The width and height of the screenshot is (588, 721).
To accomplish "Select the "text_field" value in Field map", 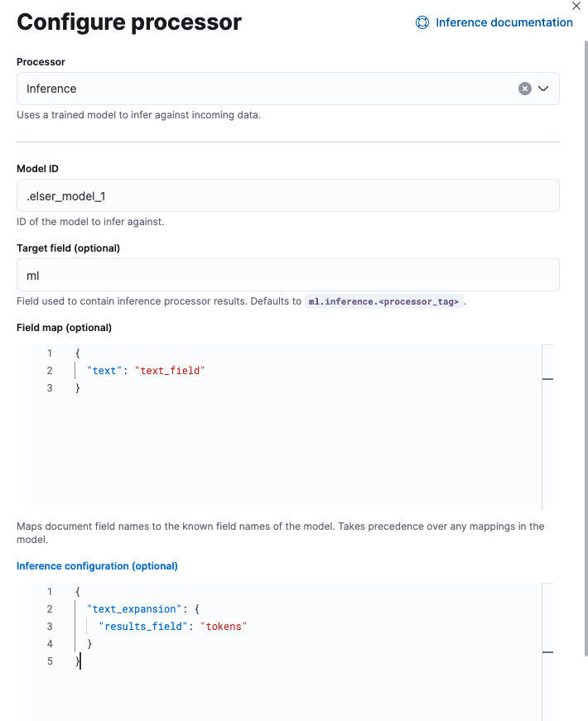I will (171, 370).
